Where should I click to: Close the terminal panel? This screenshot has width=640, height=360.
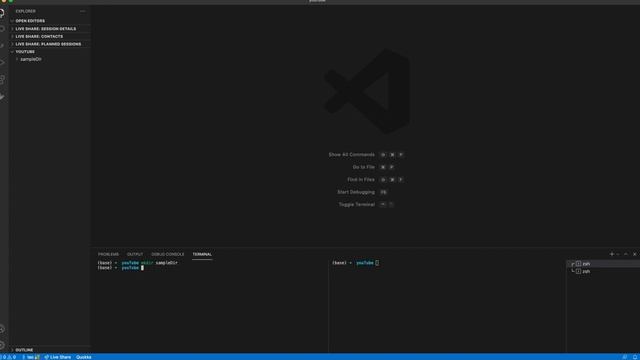tap(635, 254)
